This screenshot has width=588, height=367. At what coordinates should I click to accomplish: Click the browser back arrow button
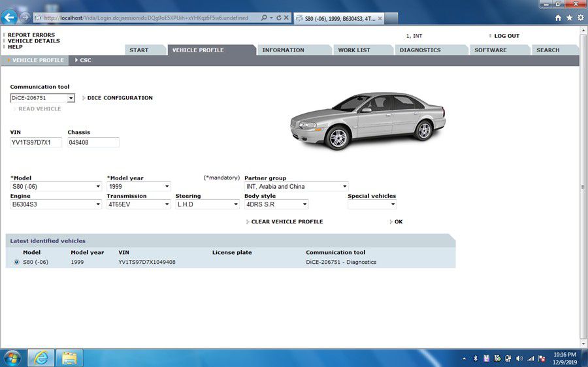(x=10, y=18)
